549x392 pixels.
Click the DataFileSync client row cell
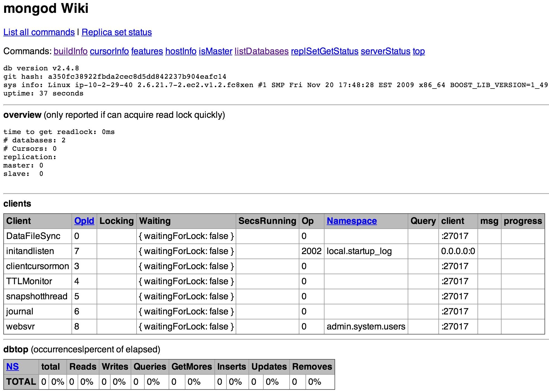tap(33, 236)
